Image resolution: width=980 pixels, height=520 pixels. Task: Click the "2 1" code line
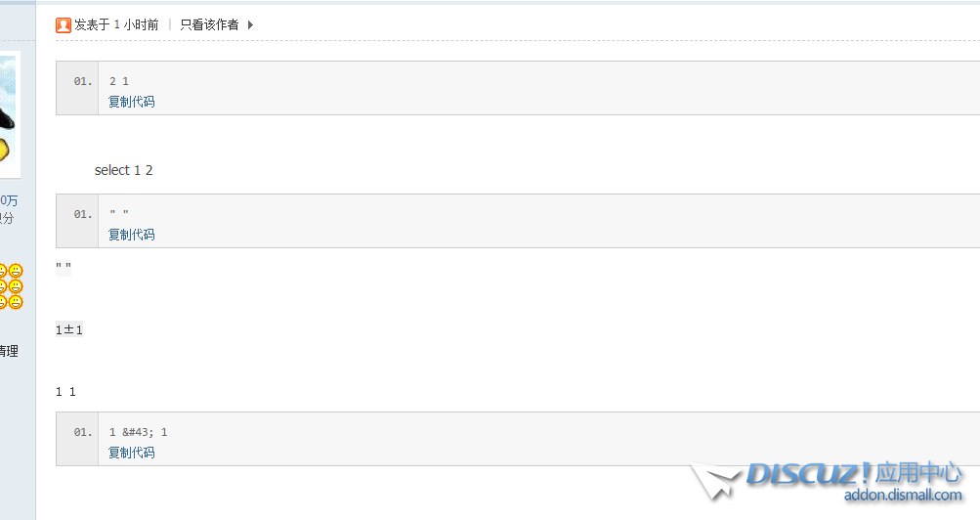click(119, 81)
